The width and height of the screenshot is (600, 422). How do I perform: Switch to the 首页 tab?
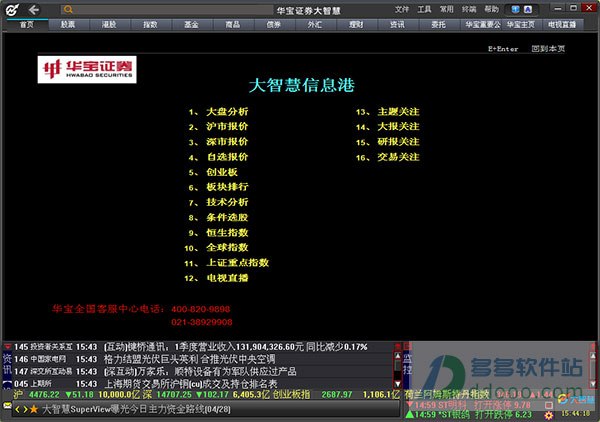tap(27, 25)
